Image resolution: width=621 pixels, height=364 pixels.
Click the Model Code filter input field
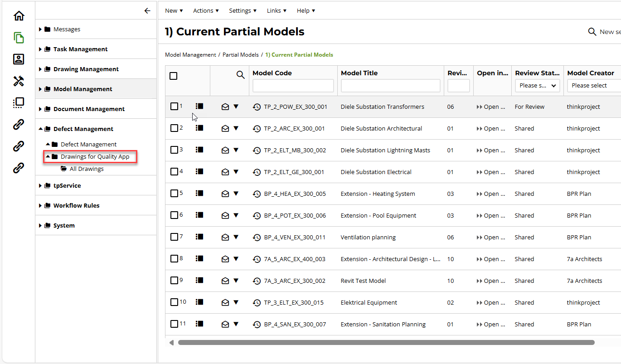tap(293, 86)
